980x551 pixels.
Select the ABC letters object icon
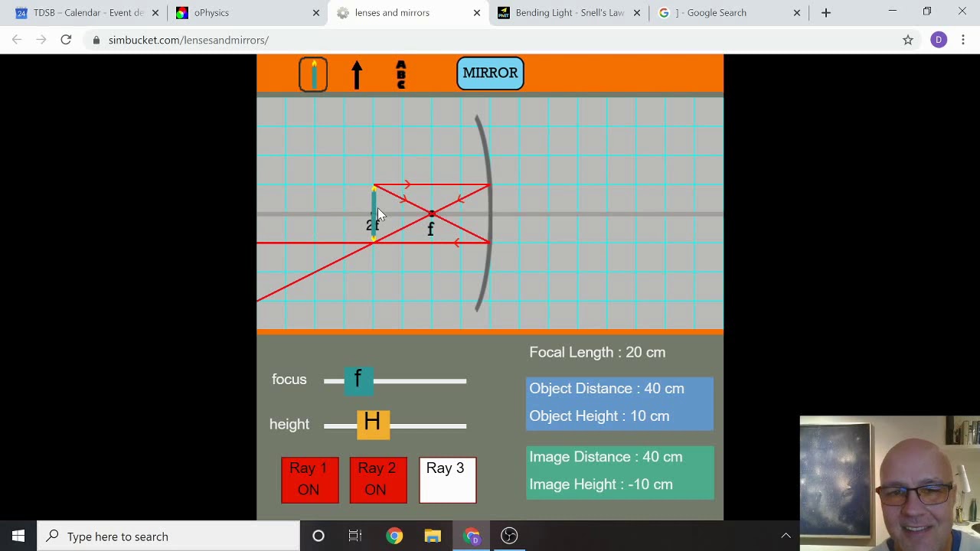[x=400, y=74]
